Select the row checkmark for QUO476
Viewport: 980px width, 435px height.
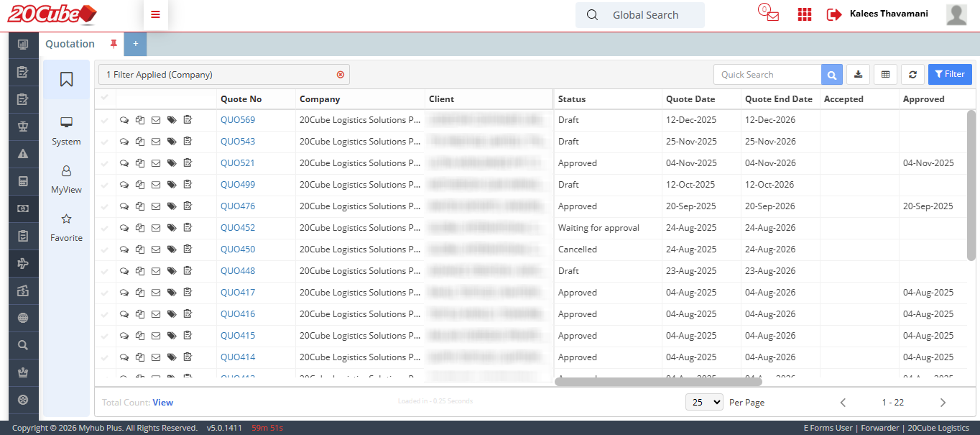(x=105, y=206)
